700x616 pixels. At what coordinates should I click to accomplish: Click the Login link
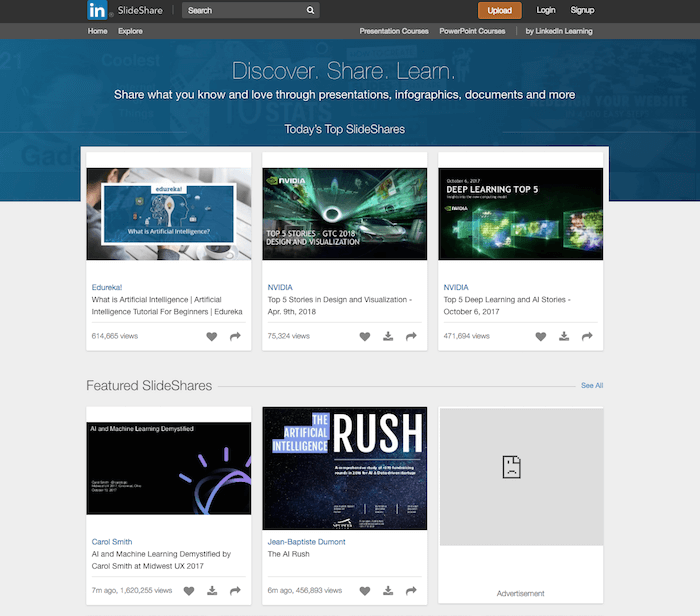[x=546, y=10]
